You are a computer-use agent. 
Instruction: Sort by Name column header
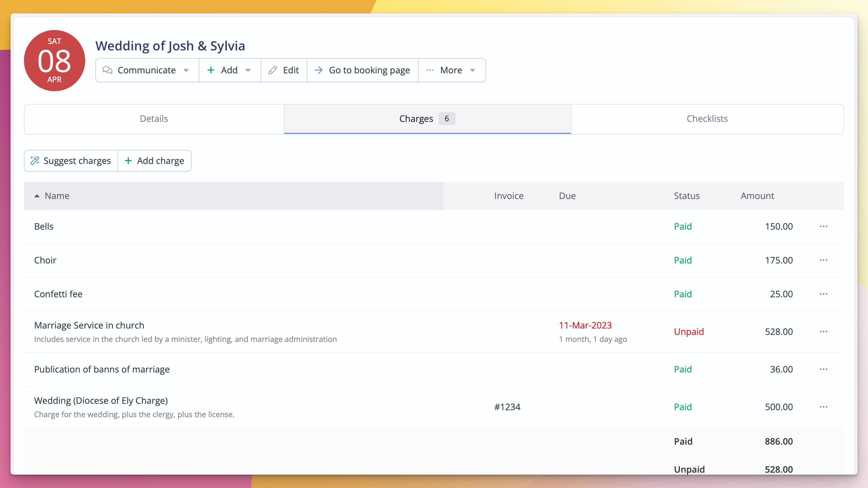(x=233, y=196)
